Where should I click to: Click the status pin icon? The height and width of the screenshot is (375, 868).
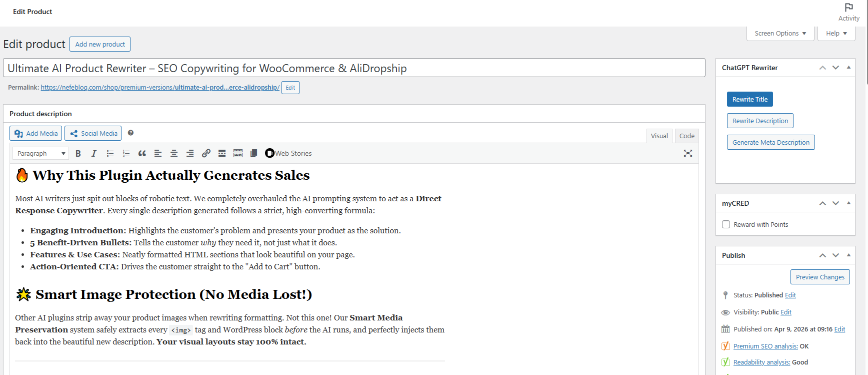tap(725, 295)
